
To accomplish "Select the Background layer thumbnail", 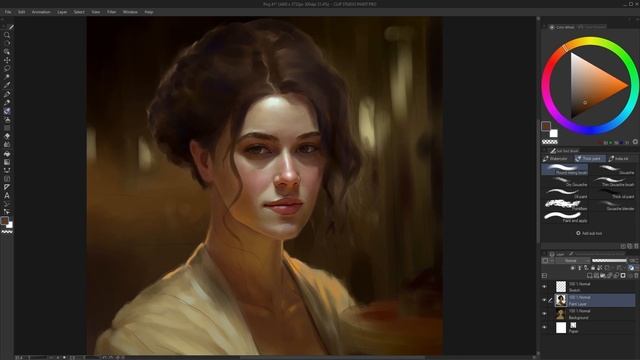I will [x=561, y=313].
